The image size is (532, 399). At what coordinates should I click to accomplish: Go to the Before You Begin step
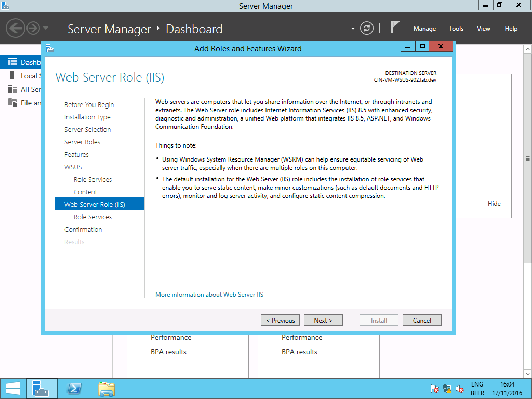(x=89, y=104)
